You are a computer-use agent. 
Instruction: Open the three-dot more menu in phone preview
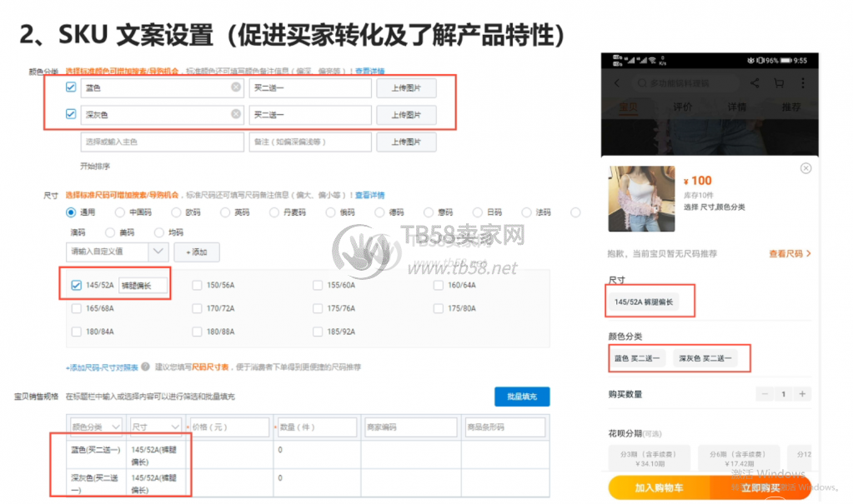[x=803, y=83]
